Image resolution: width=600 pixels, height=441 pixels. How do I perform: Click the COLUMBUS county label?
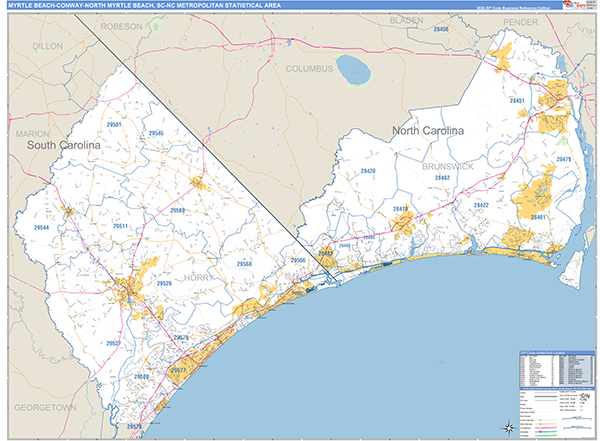point(308,69)
